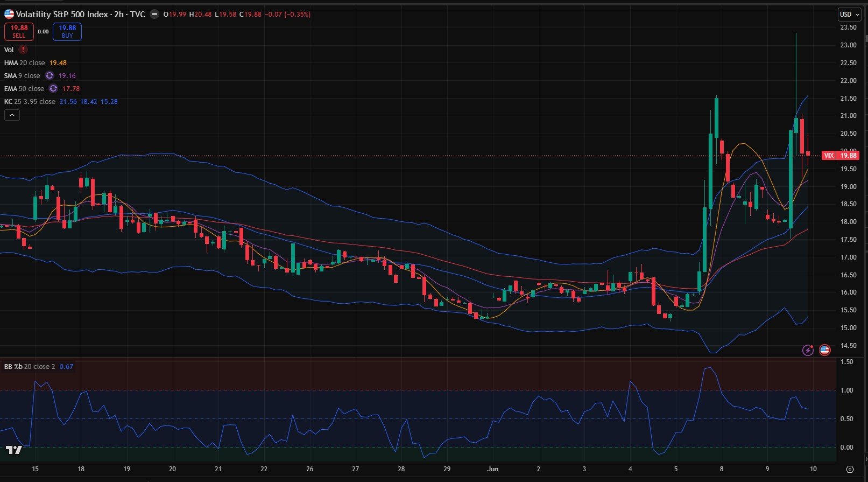Viewport: 868px width, 482px height.
Task: Click the date 10 on the time axis
Action: (813, 469)
